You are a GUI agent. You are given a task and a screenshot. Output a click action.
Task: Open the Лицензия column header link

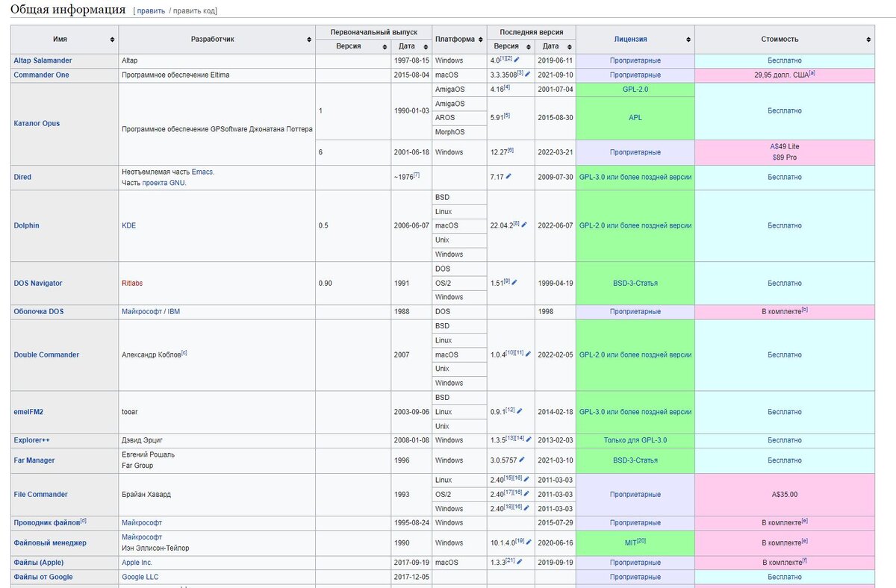(630, 39)
